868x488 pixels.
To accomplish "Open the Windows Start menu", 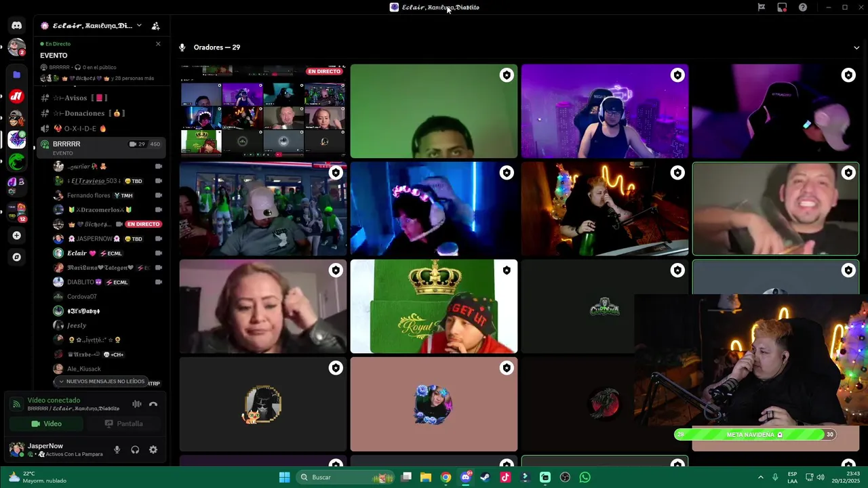I will tap(285, 477).
